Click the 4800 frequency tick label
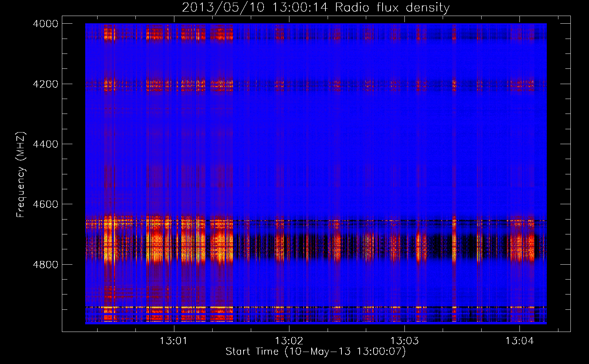The width and height of the screenshot is (589, 364). click(x=46, y=265)
